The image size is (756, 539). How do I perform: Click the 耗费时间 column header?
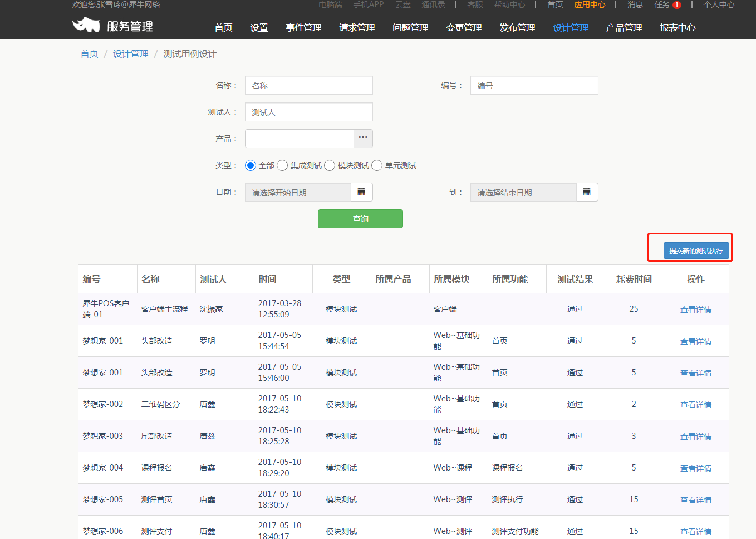tap(634, 279)
